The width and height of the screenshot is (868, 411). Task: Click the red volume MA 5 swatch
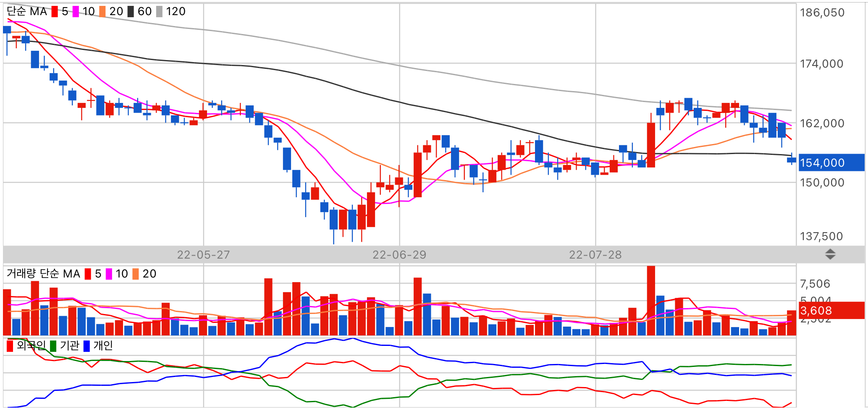(x=88, y=274)
